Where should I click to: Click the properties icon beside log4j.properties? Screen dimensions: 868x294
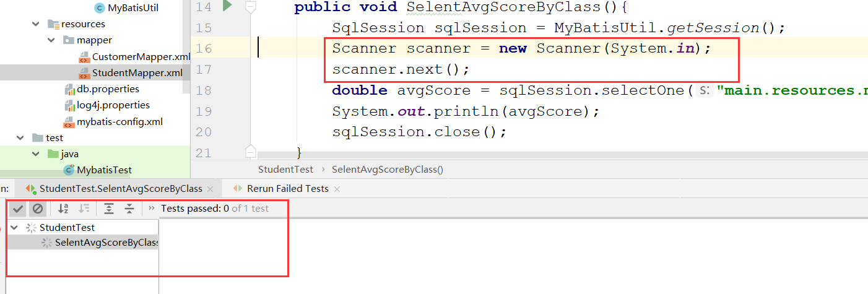click(69, 105)
